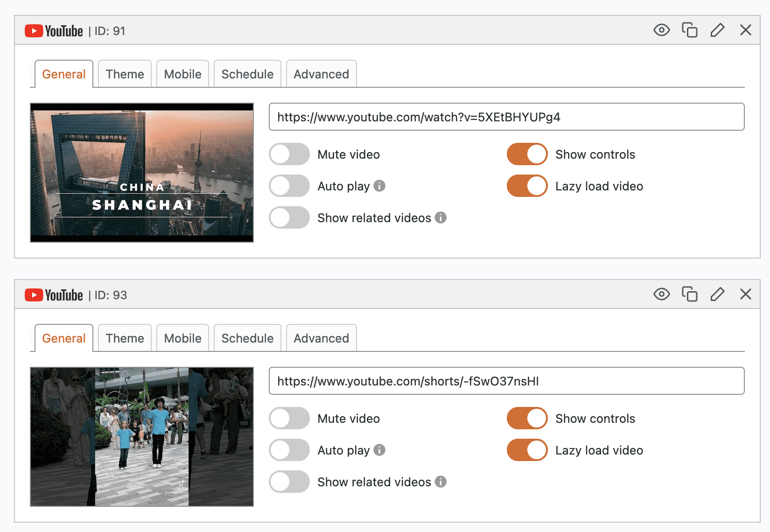Enable Mute video for the Shanghai video
The width and height of the screenshot is (770, 532).
[289, 154]
